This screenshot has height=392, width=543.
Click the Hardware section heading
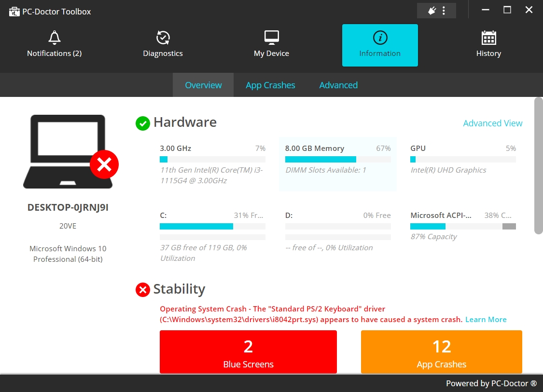pos(185,122)
